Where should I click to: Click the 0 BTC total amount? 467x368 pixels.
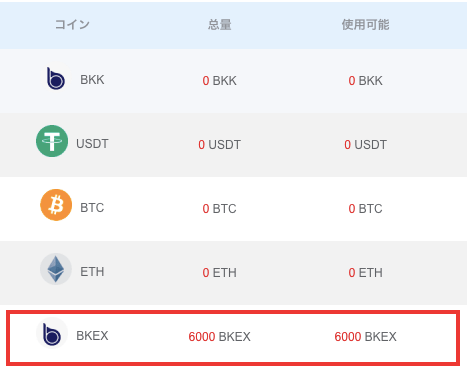click(219, 209)
